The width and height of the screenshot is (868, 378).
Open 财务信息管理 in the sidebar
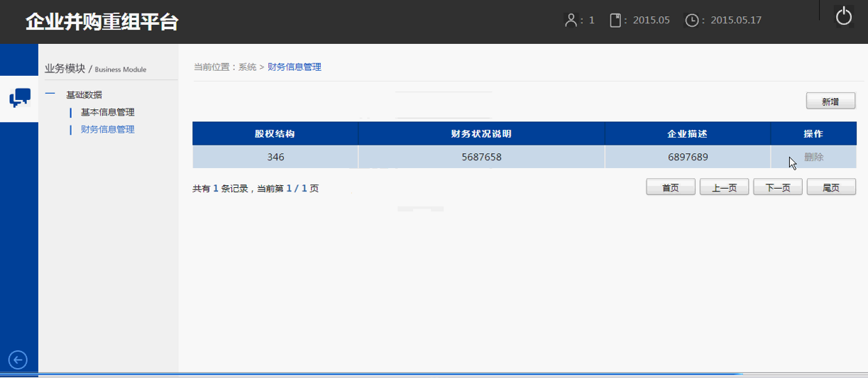pos(107,129)
